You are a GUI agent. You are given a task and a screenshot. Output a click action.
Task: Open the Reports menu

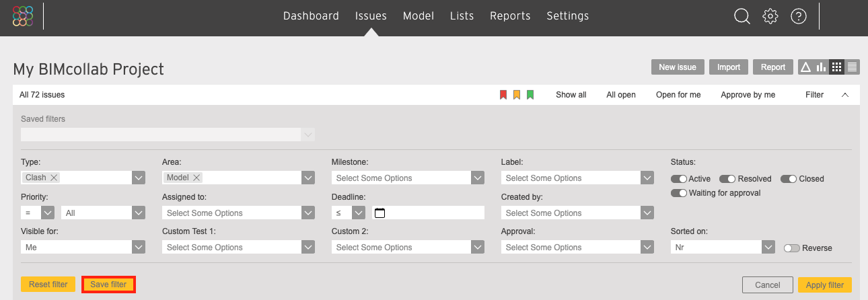(x=510, y=16)
